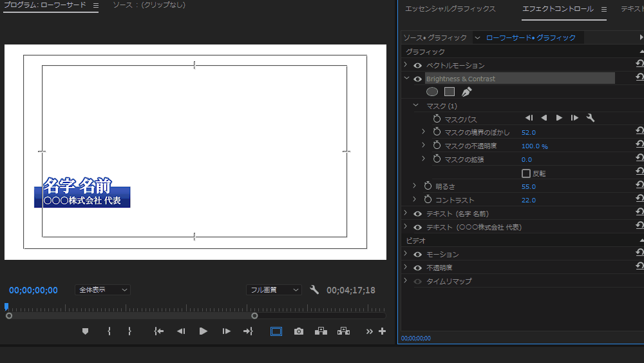Toggle stopwatch for 明るさ
The image size is (644, 363).
point(428,186)
